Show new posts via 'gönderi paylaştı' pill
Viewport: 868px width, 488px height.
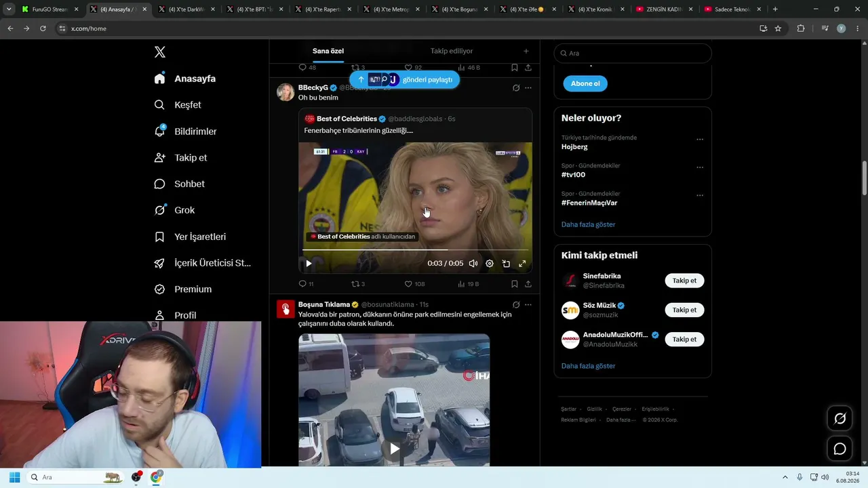[x=405, y=79]
